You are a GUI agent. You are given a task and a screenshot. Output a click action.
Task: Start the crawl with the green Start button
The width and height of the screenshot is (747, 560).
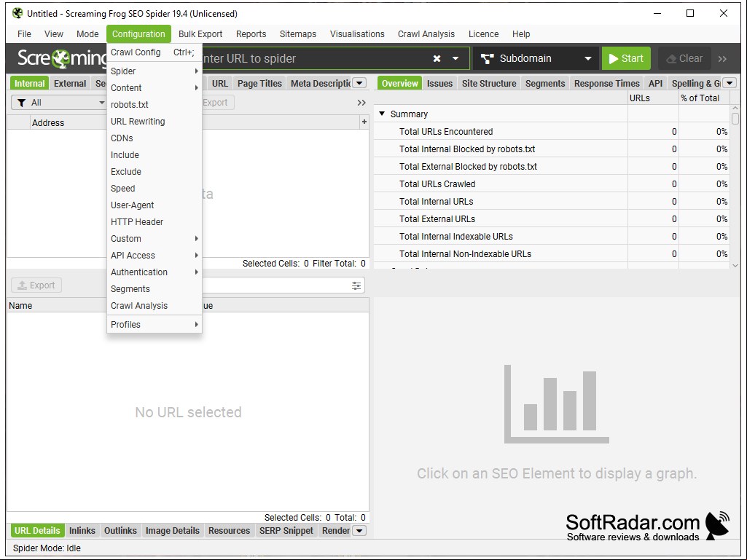[626, 58]
